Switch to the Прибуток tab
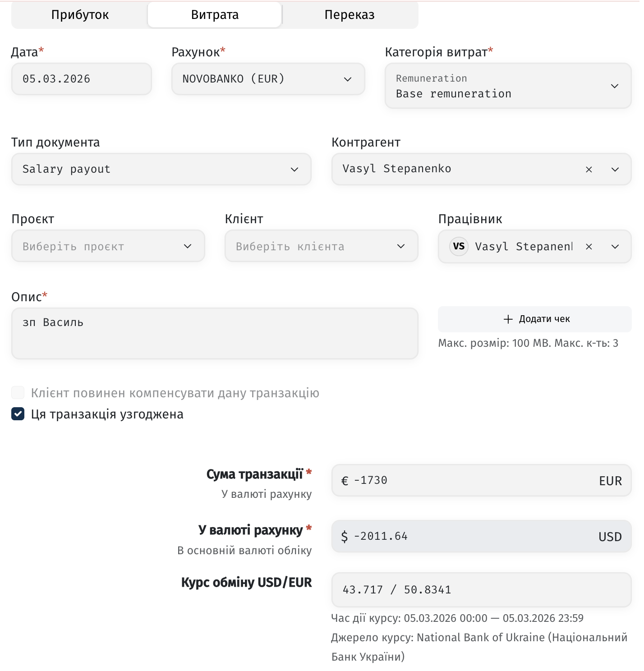644x671 pixels. click(80, 15)
